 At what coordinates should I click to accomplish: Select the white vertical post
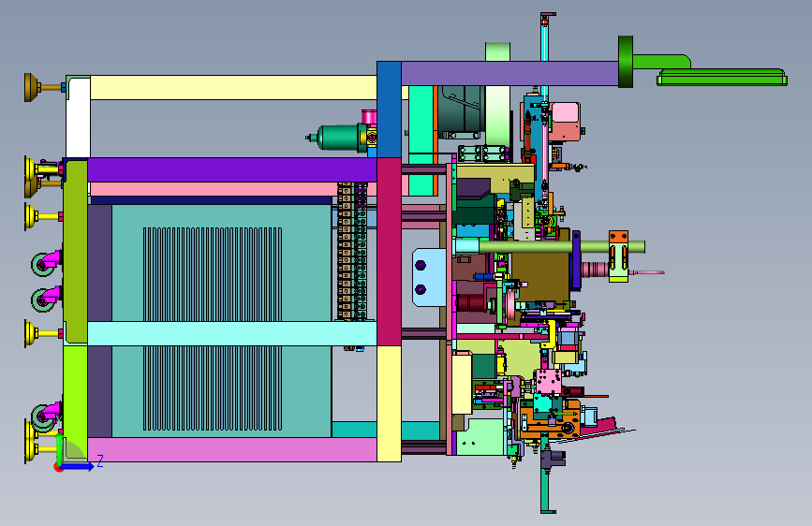coord(78,117)
